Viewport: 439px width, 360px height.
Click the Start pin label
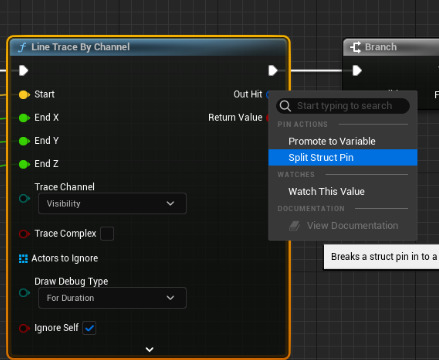point(44,94)
